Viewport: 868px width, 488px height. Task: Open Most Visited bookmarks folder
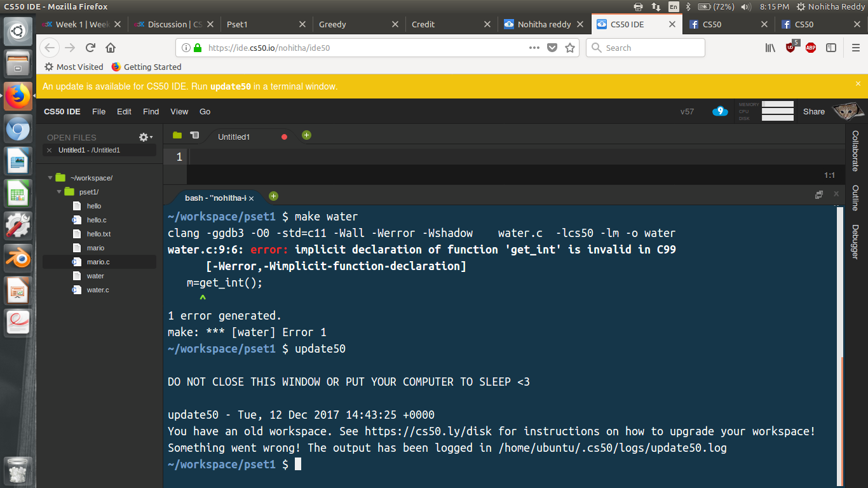pyautogui.click(x=73, y=67)
